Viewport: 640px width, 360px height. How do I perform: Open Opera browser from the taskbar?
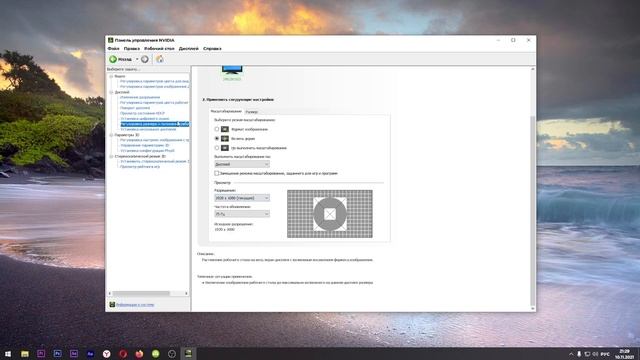[x=123, y=354]
